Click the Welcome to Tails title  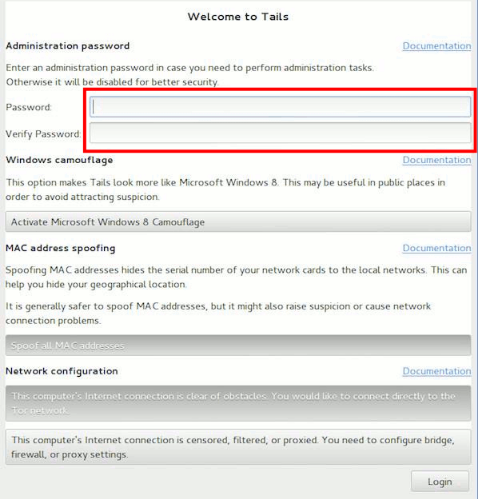coord(238,17)
